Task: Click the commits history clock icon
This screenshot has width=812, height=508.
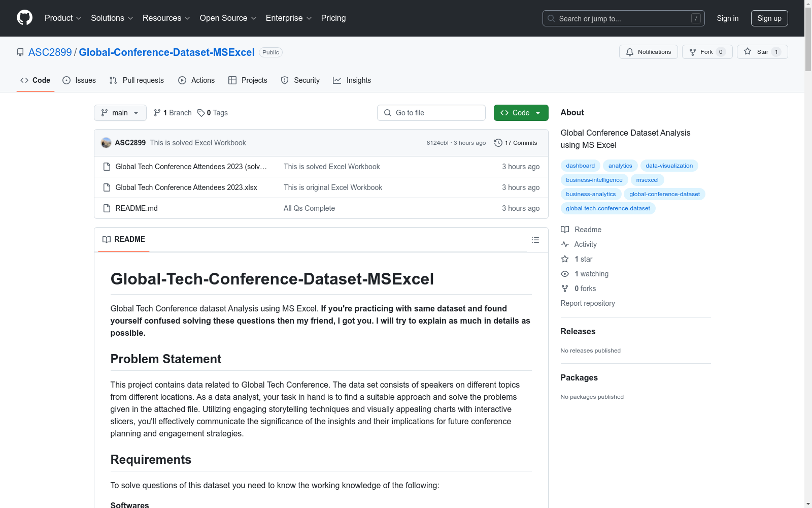Action: pyautogui.click(x=498, y=143)
